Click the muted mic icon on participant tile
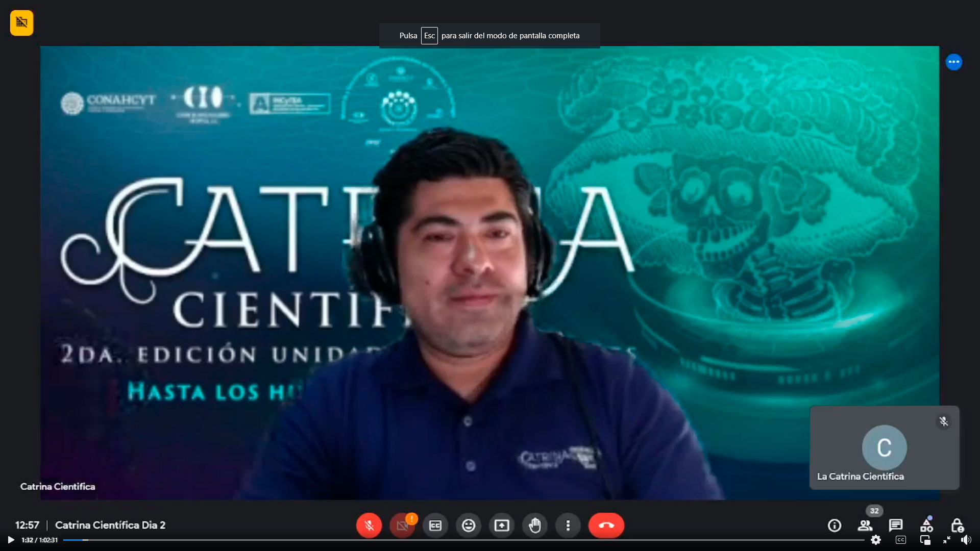This screenshot has height=551, width=980. (944, 421)
